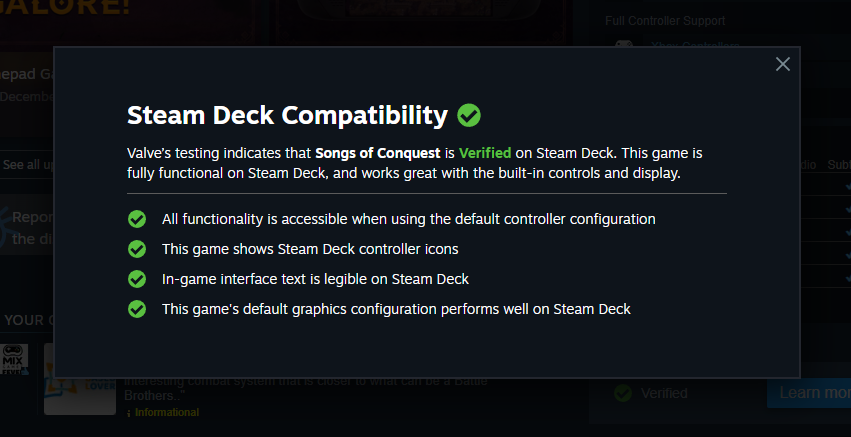Image resolution: width=851 pixels, height=437 pixels.
Task: Select the default graphics configuration text line
Action: click(396, 309)
